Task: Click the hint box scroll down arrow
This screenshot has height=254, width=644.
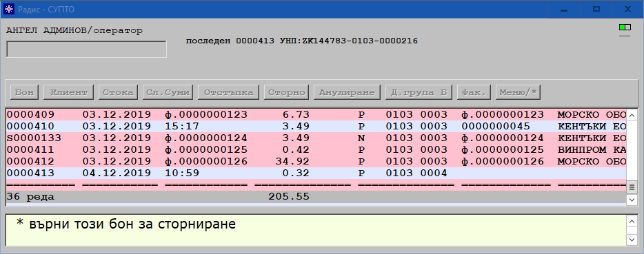Action: (632, 240)
